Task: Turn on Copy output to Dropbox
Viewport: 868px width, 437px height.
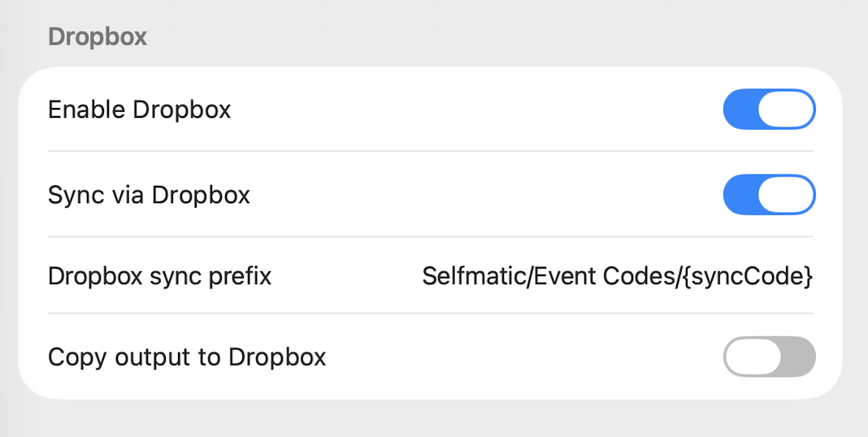Action: click(x=769, y=357)
